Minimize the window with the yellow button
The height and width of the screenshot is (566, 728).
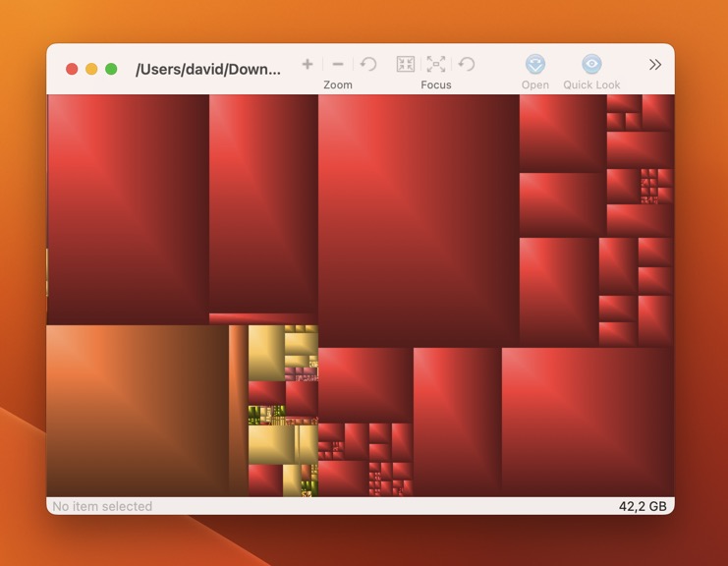click(x=91, y=69)
